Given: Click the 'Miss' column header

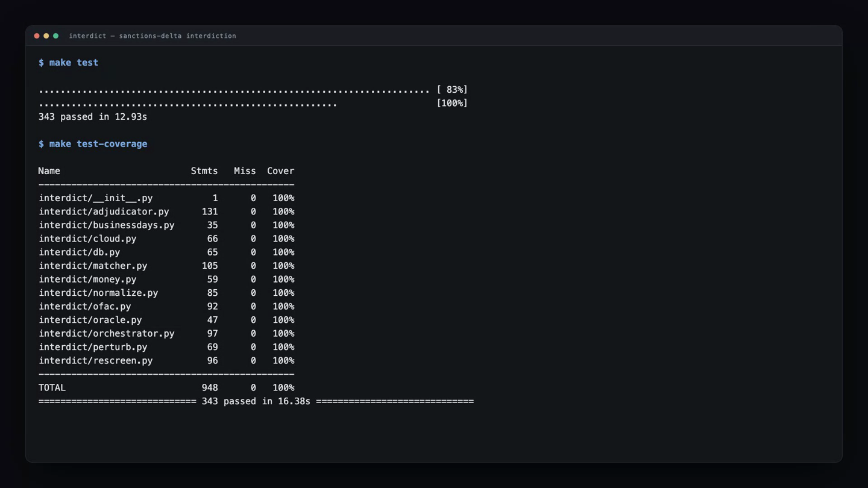Looking at the screenshot, I should tap(245, 171).
